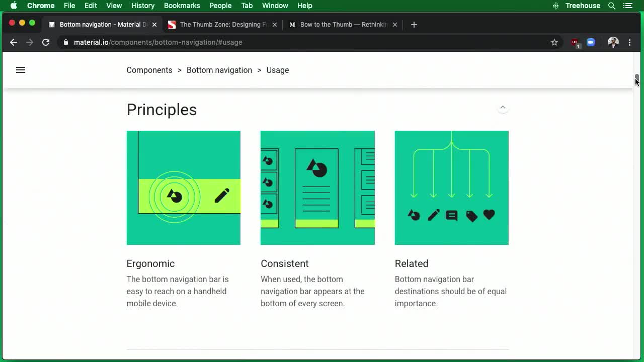Click text 'bottom of every screen.'
The image size is (644, 362).
point(303,303)
